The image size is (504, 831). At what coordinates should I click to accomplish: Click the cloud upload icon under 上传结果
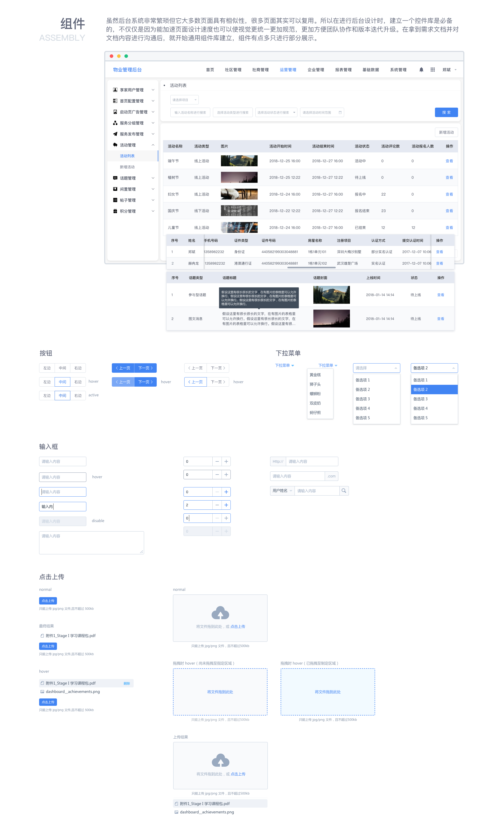click(x=220, y=760)
